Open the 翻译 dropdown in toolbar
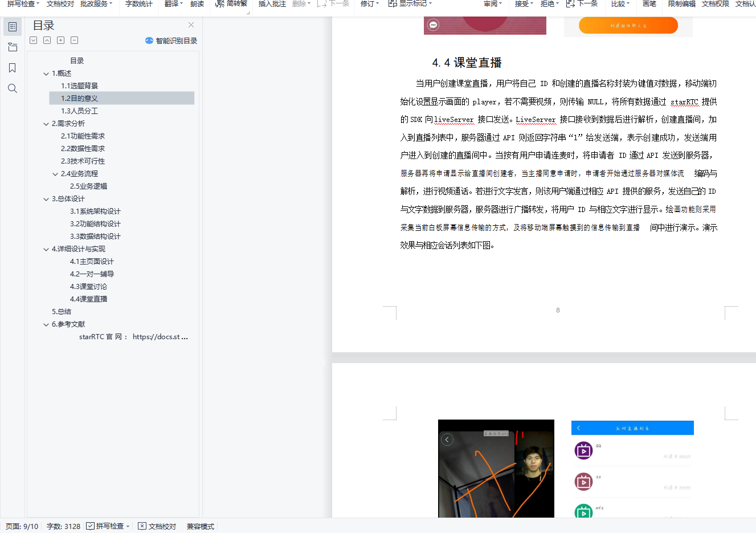 click(182, 3)
